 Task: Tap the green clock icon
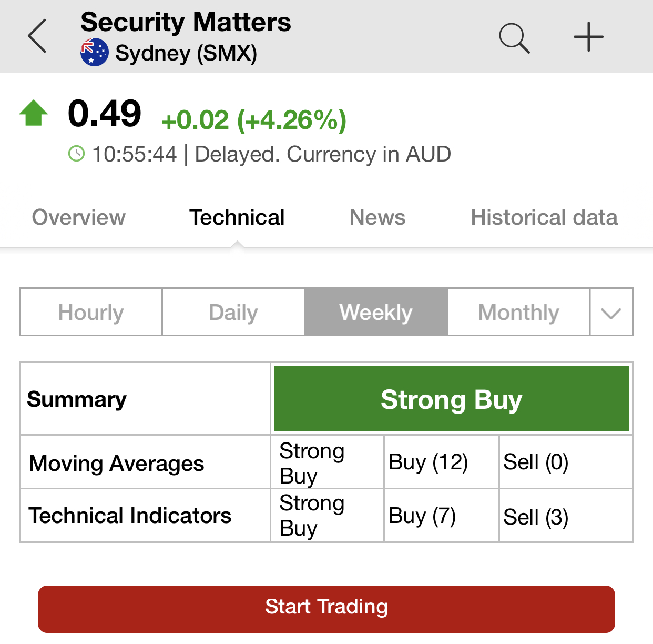click(x=77, y=154)
